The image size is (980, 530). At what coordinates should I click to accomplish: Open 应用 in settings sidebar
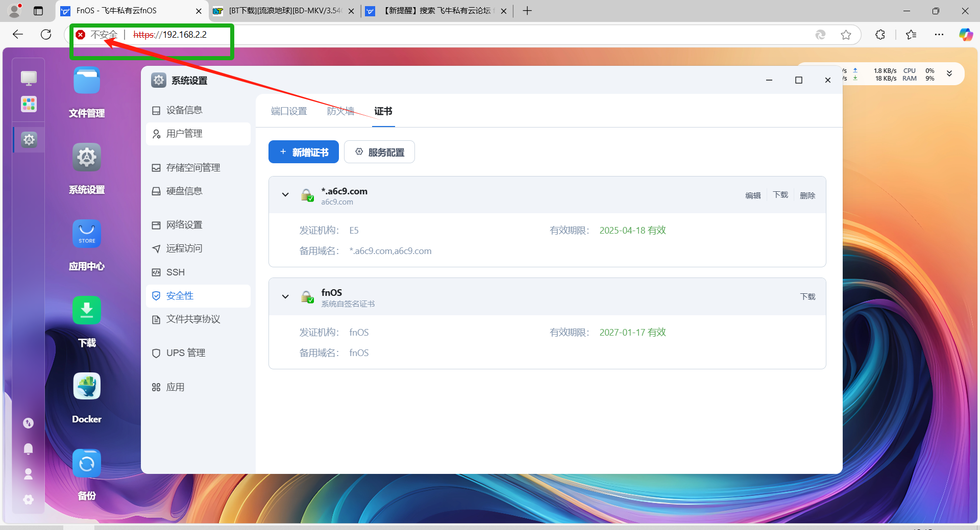198,387
